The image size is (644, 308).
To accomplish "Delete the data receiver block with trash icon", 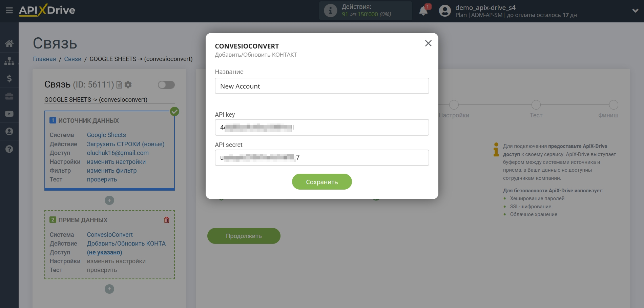I will [167, 220].
